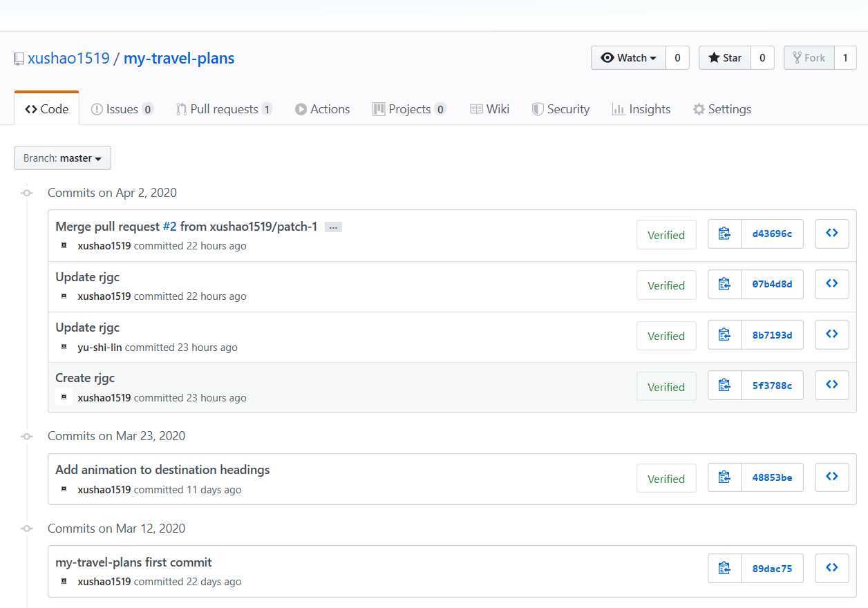The image size is (868, 608).
Task: Copy full SHA for commit 8b7193d
Action: point(724,334)
